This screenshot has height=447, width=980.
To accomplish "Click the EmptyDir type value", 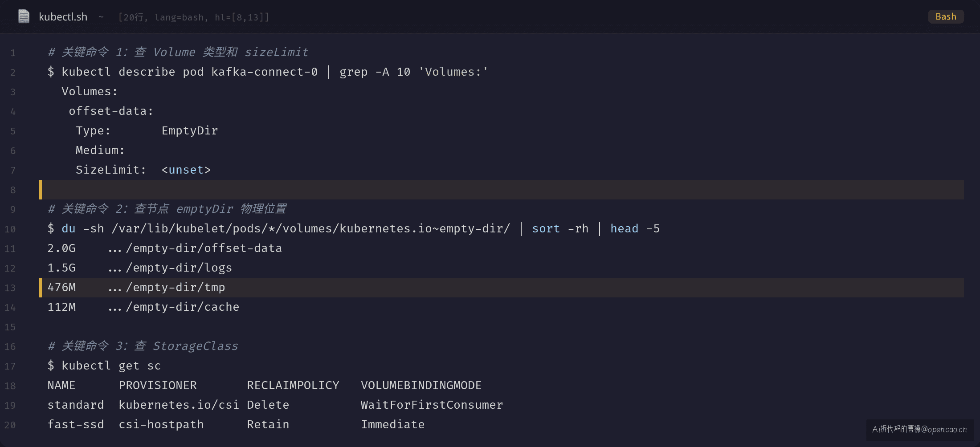I will pyautogui.click(x=190, y=131).
